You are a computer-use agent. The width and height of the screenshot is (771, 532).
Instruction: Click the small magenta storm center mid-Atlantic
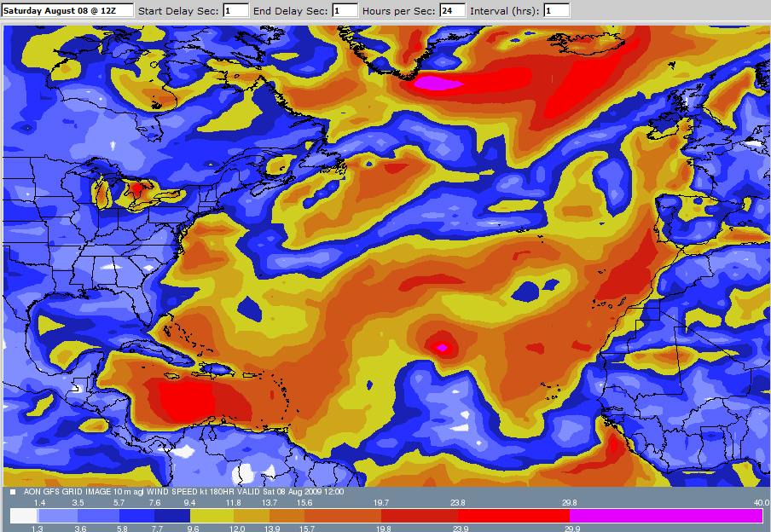(443, 347)
